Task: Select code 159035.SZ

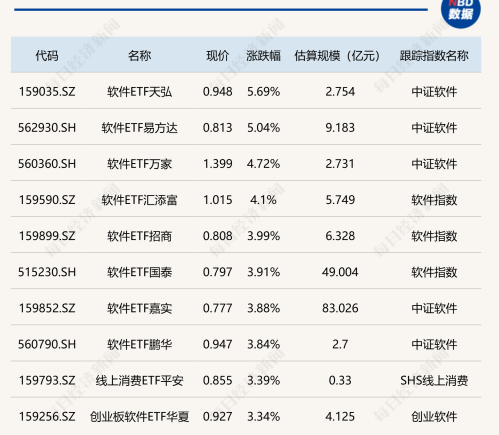Action: [47, 91]
